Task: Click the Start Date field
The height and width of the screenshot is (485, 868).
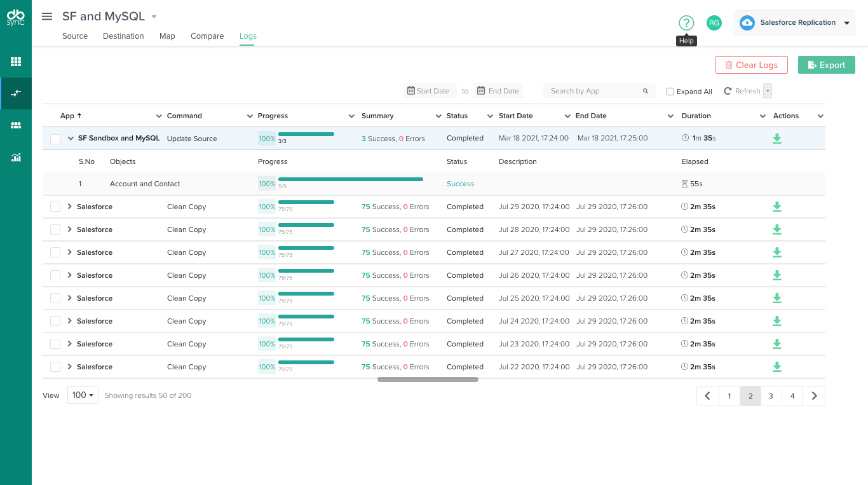Action: 430,91
